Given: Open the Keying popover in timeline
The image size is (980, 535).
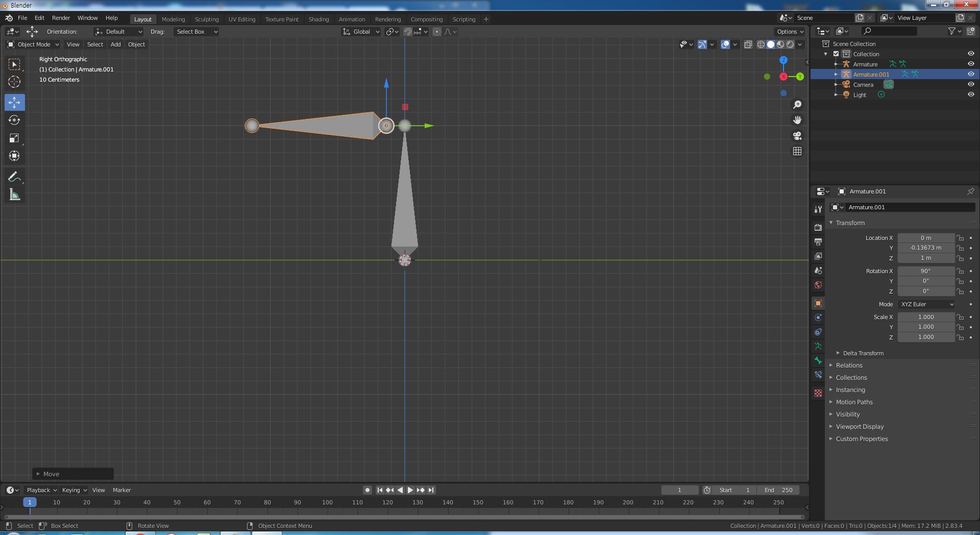Looking at the screenshot, I should pos(73,490).
